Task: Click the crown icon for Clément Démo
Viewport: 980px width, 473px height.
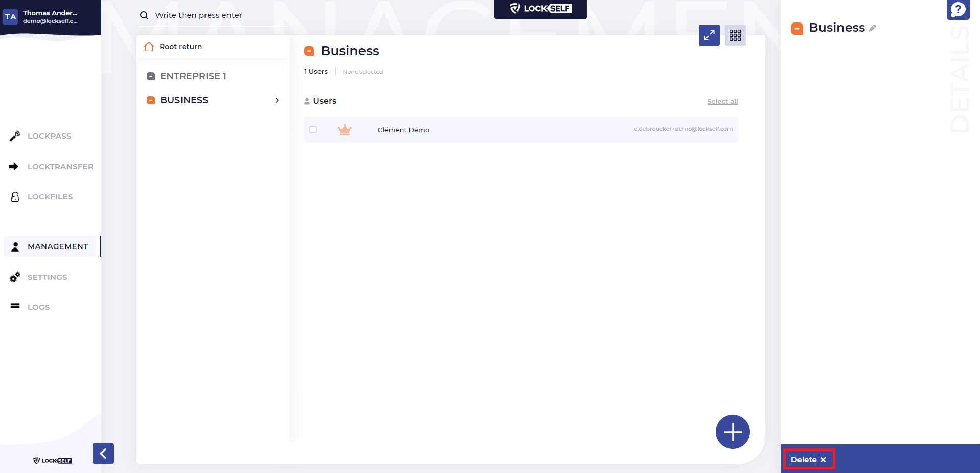Action: click(345, 130)
